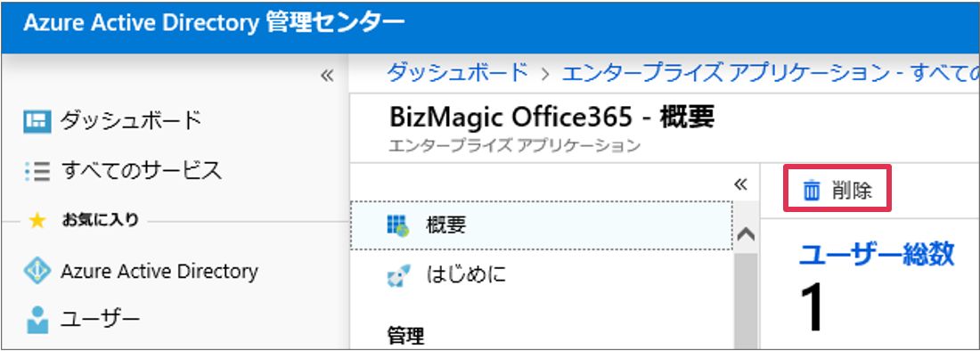Follow the ダッシュボード breadcrumb link
This screenshot has height=351, width=980.
tap(457, 73)
